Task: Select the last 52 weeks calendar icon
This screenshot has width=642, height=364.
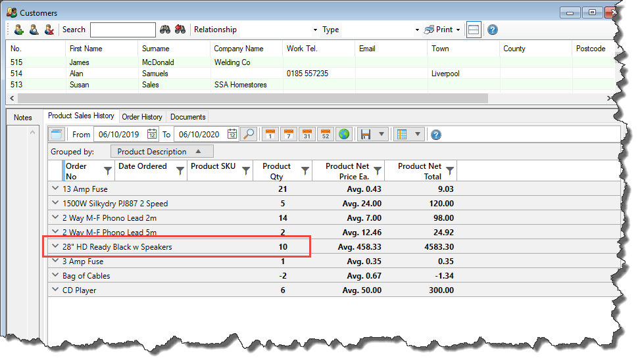Action: [325, 134]
